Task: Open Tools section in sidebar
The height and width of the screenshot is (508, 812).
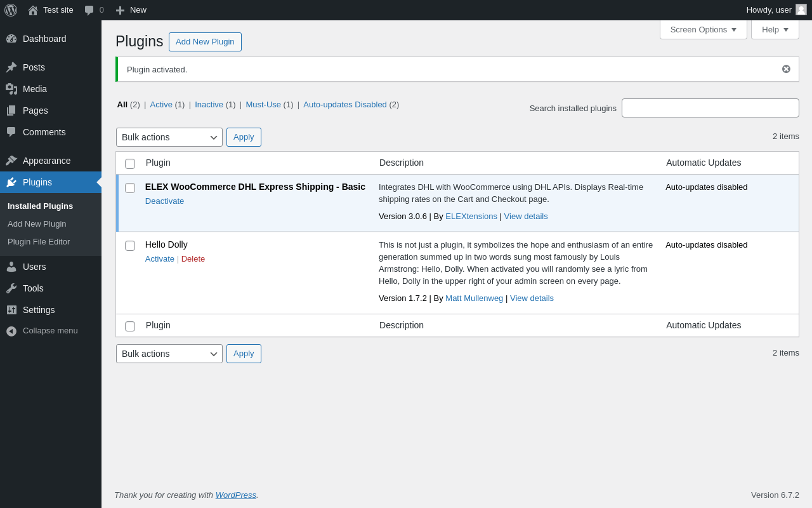Action: (x=33, y=288)
